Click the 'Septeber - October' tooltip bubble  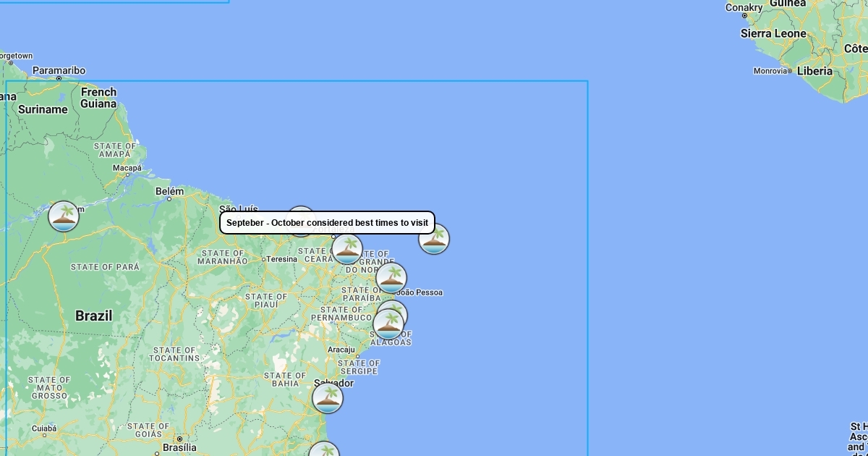(327, 223)
